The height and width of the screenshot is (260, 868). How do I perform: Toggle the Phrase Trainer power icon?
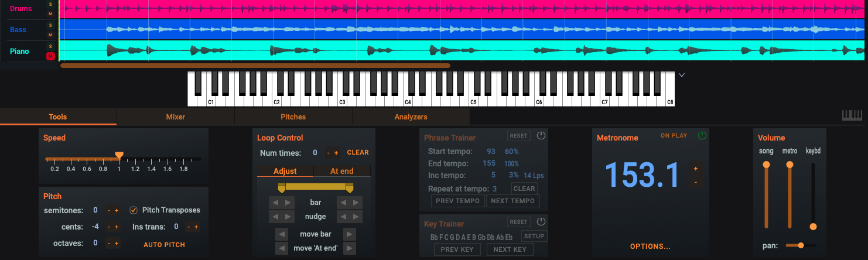click(x=541, y=136)
